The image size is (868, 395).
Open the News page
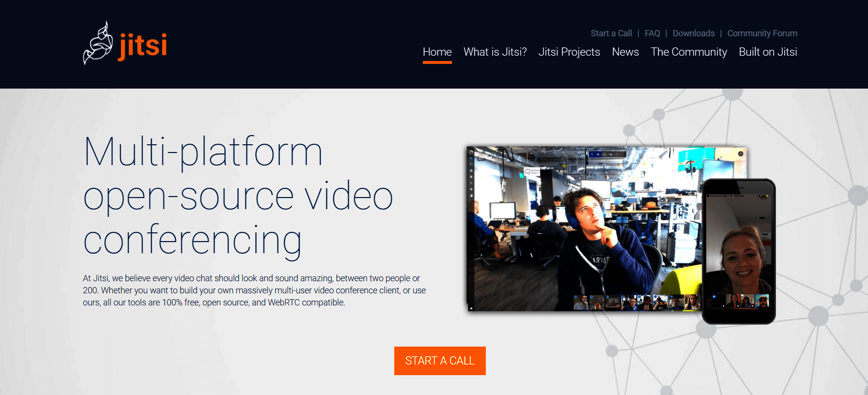coord(625,52)
